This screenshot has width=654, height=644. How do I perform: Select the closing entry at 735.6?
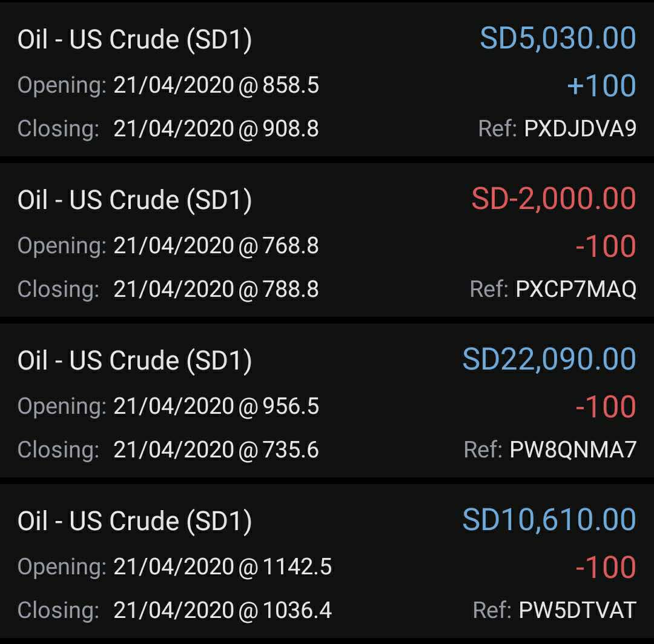click(216, 450)
